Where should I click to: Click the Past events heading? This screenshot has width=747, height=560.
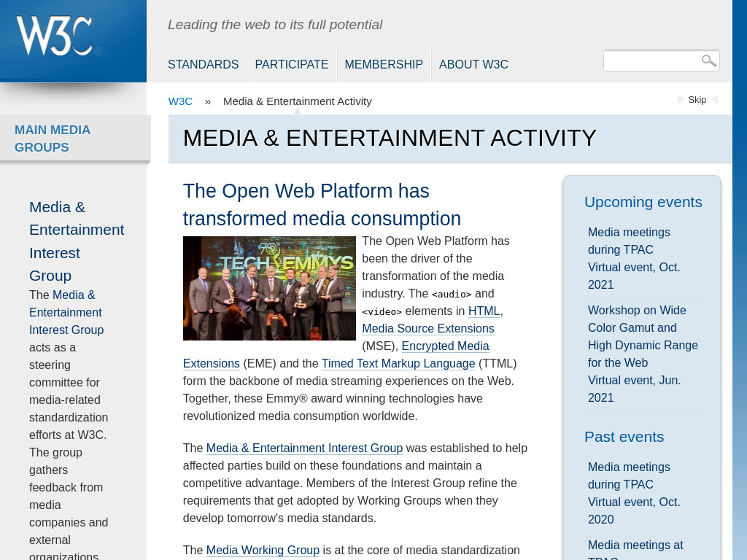[x=624, y=437]
